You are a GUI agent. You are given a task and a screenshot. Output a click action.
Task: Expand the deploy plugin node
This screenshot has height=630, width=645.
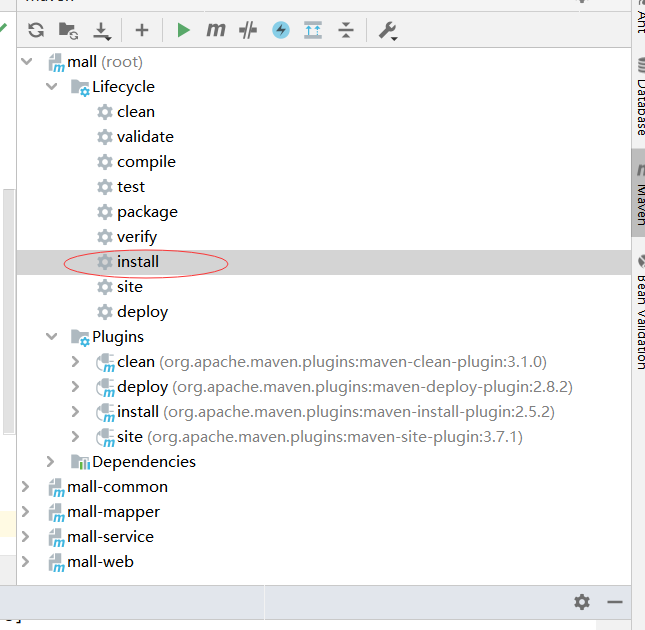[x=75, y=387]
